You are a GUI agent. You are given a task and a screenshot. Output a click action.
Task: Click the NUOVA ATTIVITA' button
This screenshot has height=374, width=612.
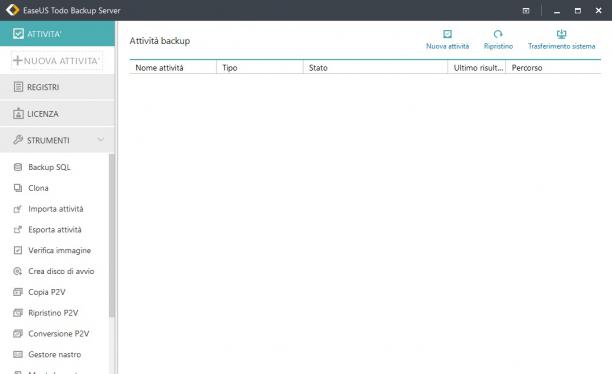[57, 61]
